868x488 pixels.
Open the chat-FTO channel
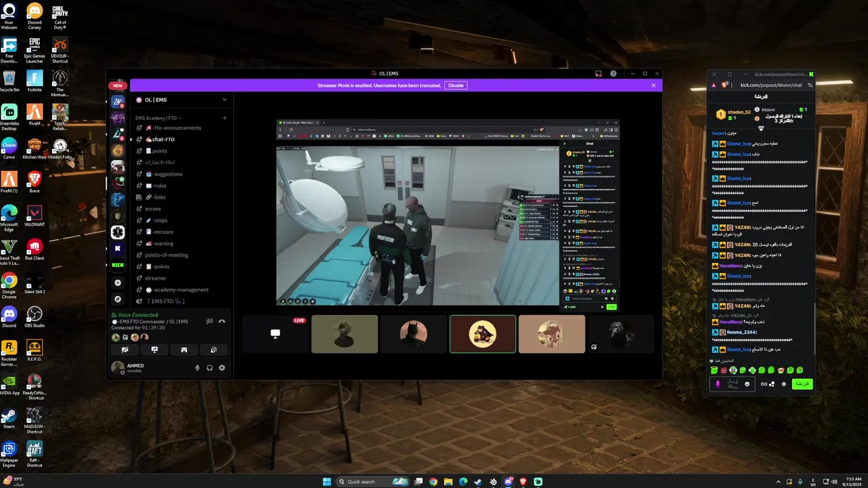pyautogui.click(x=163, y=140)
